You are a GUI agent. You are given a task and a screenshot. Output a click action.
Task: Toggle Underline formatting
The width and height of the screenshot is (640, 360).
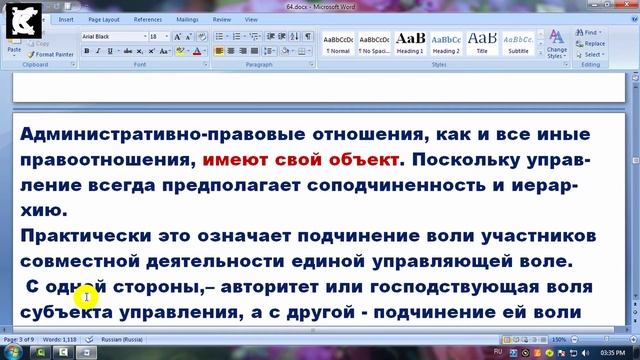(x=110, y=51)
